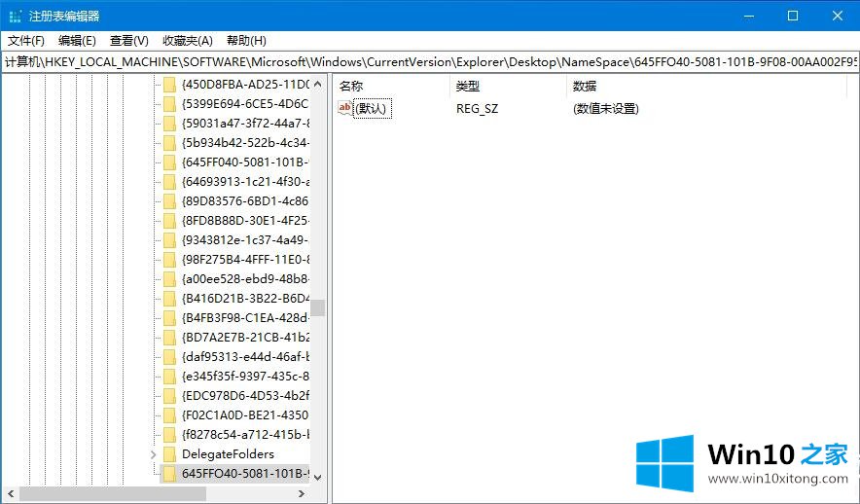Select folder icon of {BD7A2E7B-21CB-41b2 key
The width and height of the screenshot is (860, 504).
point(169,338)
